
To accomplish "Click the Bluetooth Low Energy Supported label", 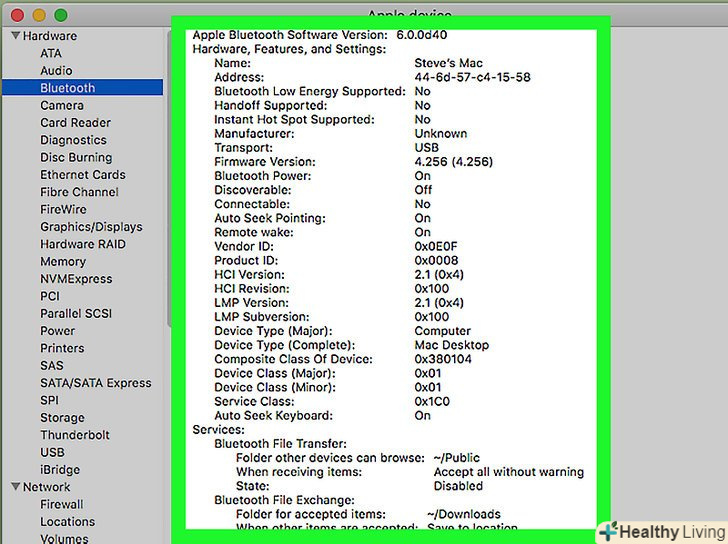I will click(310, 91).
